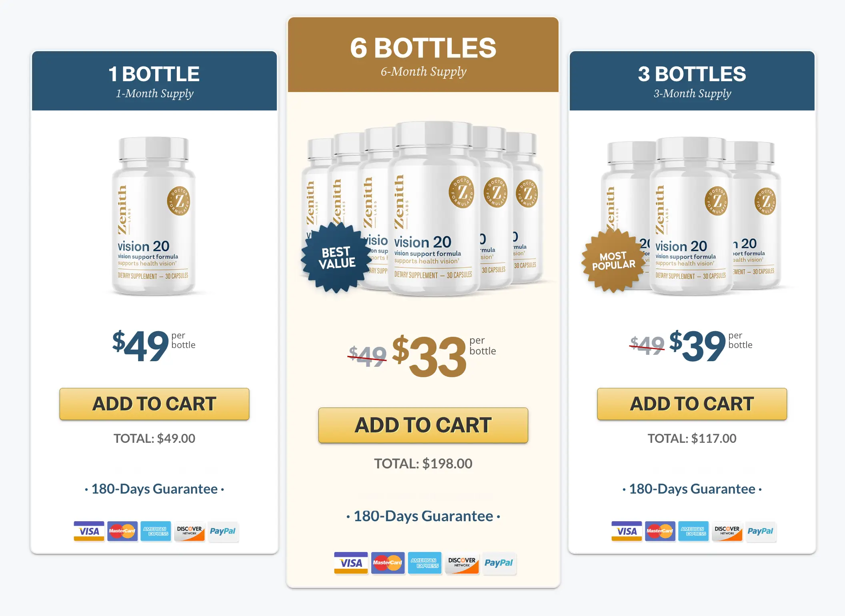Add 6 bottles to cart
Screen dimensions: 845x616
pos(423,425)
